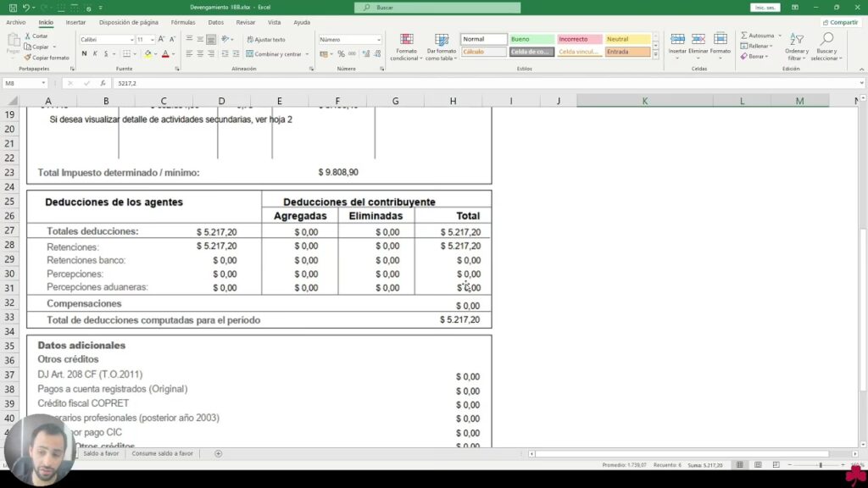Expand the Autosuma dropdown arrow
The width and height of the screenshot is (868, 488).
point(778,36)
